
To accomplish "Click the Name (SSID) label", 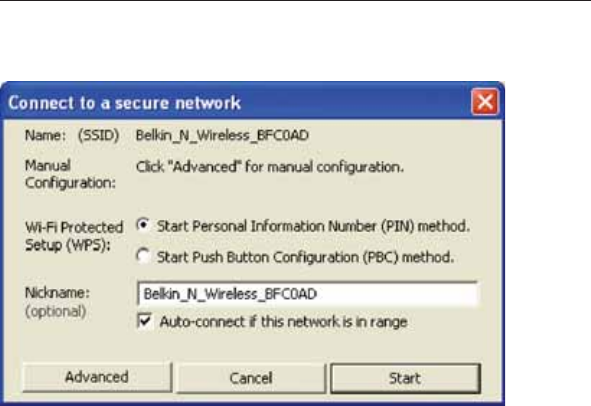I will [72, 135].
